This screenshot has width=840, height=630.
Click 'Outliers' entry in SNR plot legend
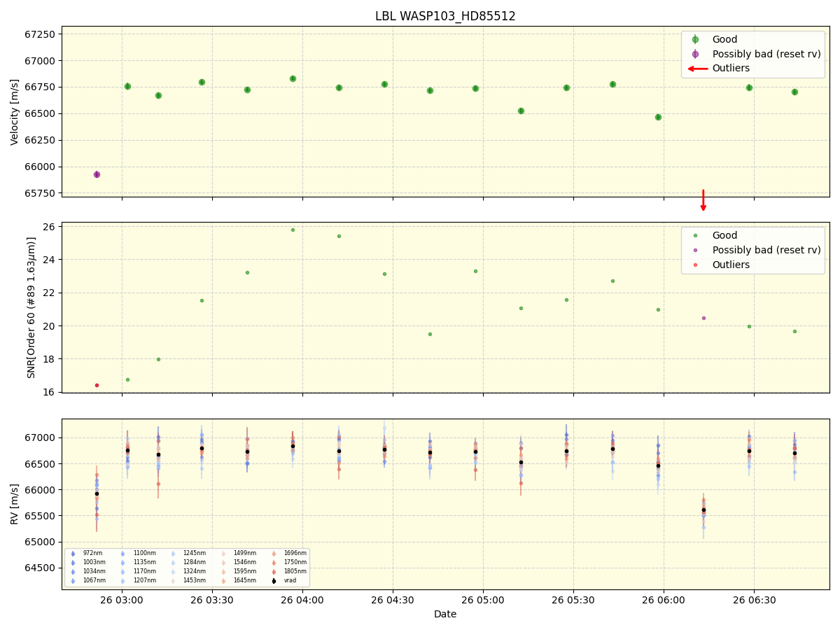click(731, 265)
